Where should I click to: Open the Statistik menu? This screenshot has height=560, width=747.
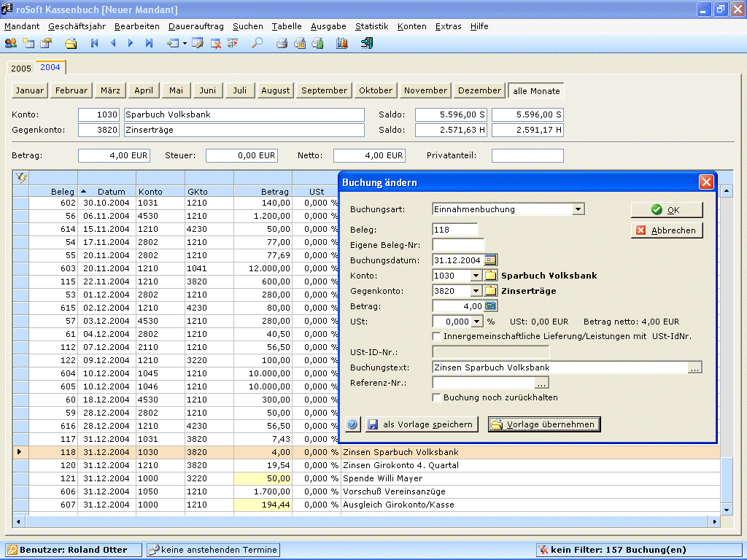[x=371, y=26]
